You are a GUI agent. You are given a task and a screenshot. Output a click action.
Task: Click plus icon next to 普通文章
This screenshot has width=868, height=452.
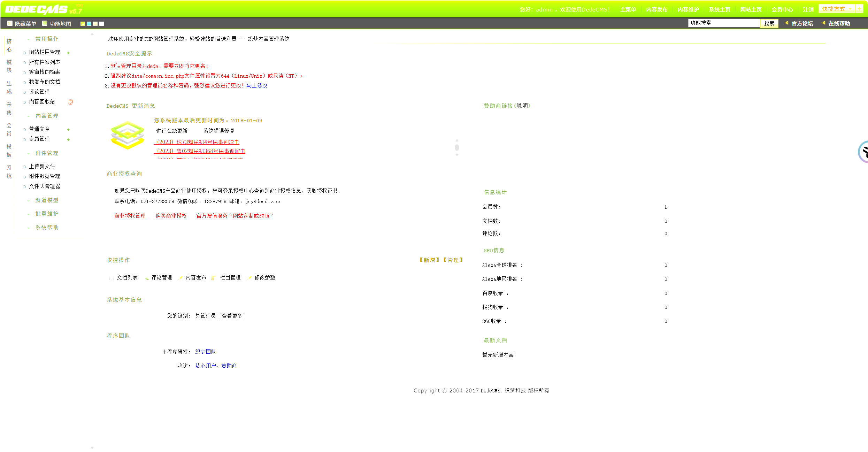pyautogui.click(x=68, y=130)
